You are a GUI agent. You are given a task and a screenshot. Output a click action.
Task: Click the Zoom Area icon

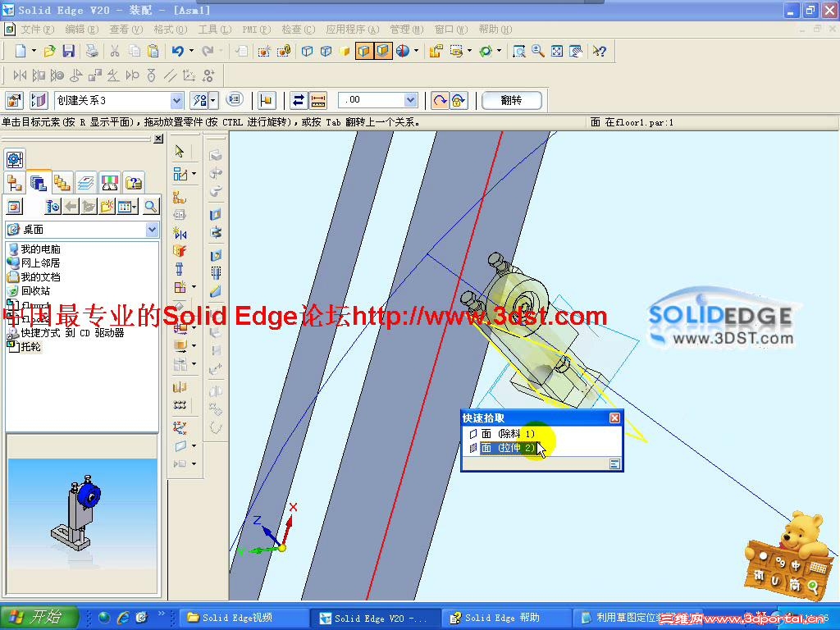coord(518,51)
